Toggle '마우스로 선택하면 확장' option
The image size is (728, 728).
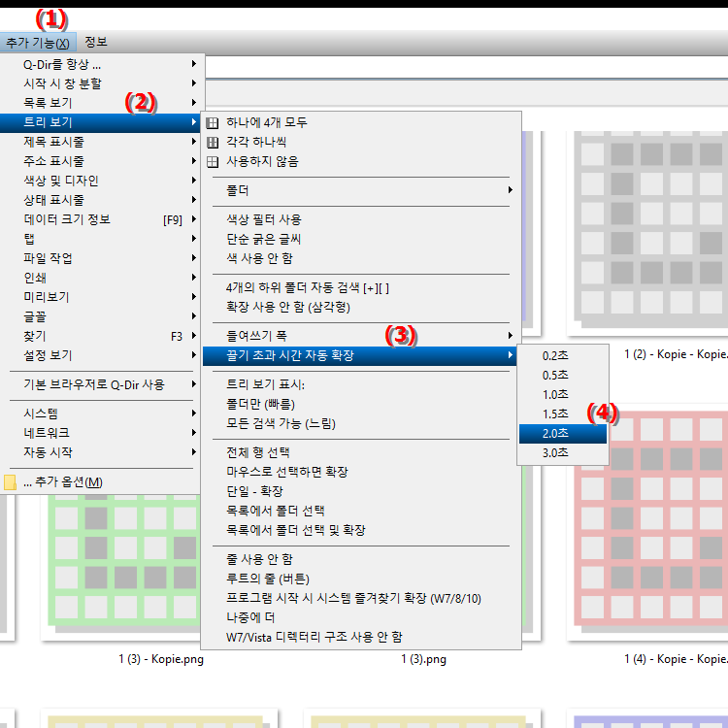point(361,472)
